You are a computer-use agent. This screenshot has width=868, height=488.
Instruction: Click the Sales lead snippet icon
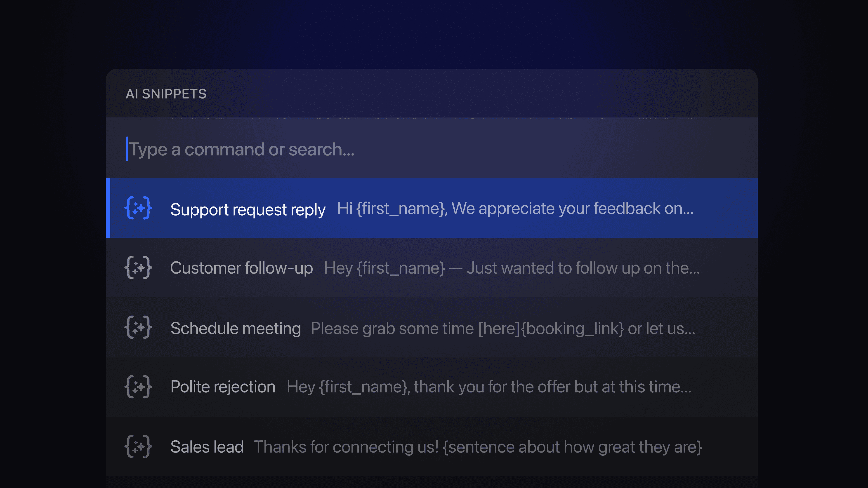[138, 447]
